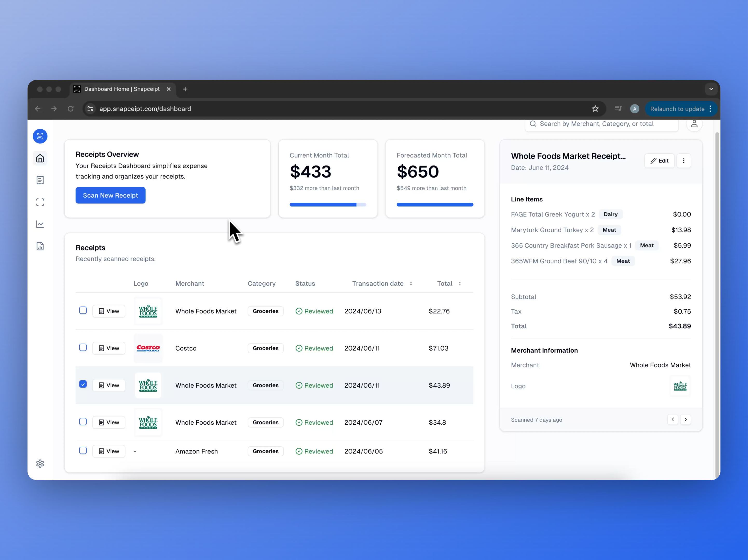
Task: Toggle checkbox on Costco receipt row
Action: pos(83,348)
